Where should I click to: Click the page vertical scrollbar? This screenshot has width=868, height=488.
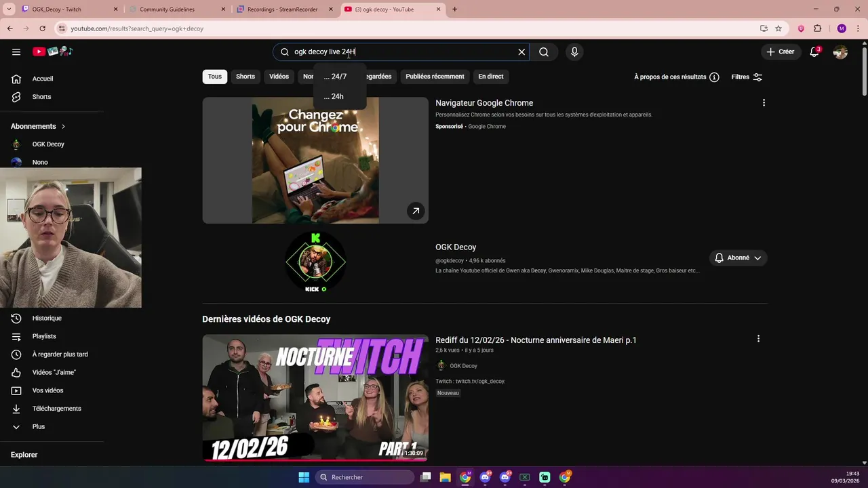(x=864, y=71)
